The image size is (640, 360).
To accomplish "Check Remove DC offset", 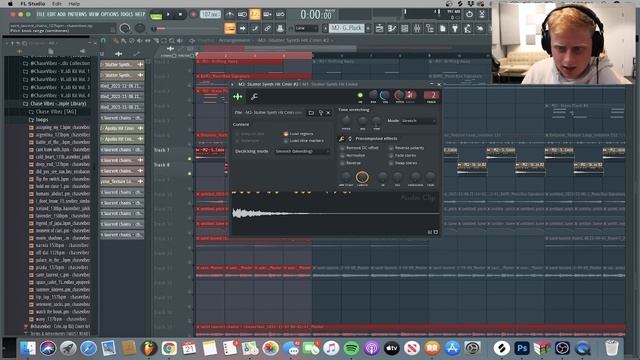I will pyautogui.click(x=359, y=148).
